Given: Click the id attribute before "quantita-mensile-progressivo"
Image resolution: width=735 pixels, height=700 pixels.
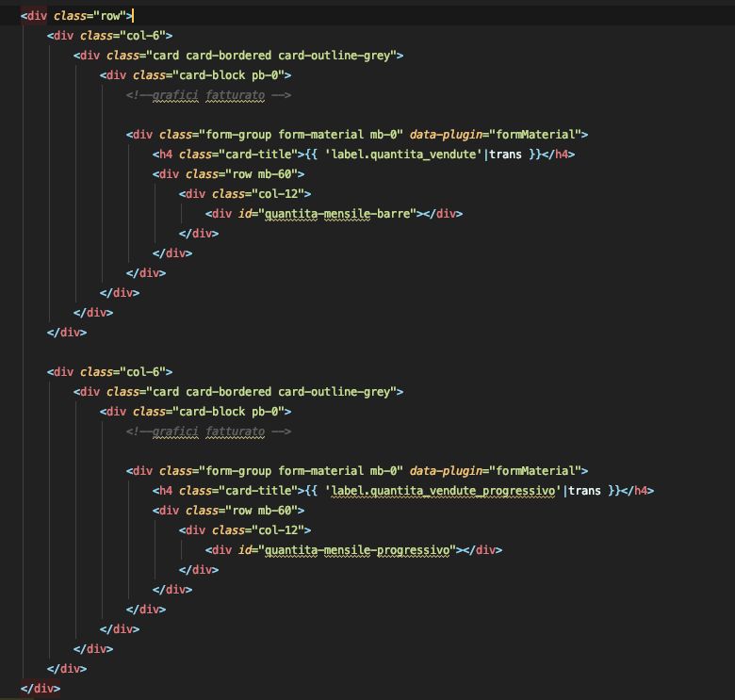Looking at the screenshot, I should point(245,550).
